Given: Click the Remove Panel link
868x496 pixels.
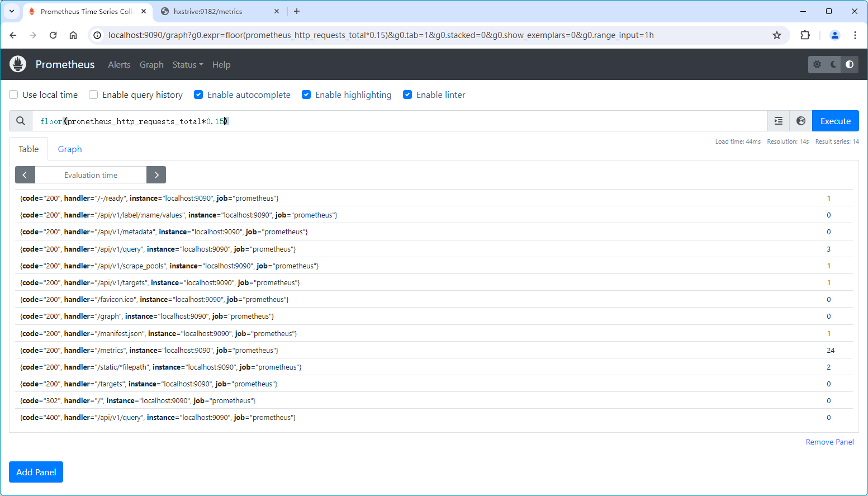Looking at the screenshot, I should 830,442.
